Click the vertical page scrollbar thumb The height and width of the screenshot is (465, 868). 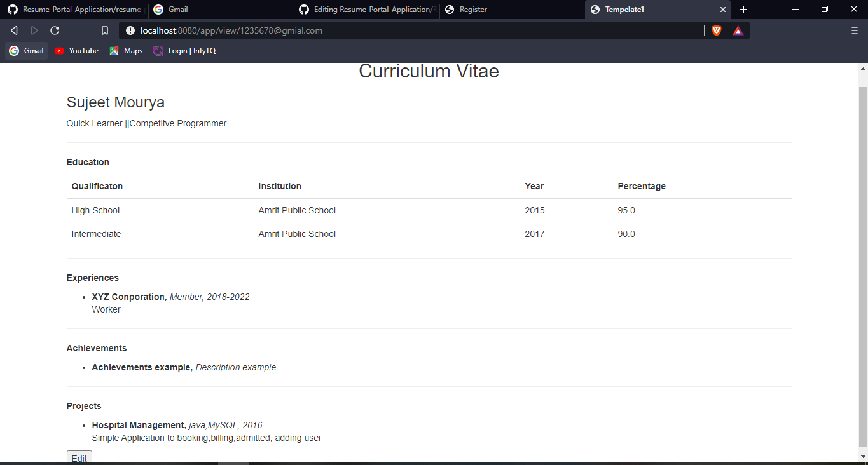(863, 267)
